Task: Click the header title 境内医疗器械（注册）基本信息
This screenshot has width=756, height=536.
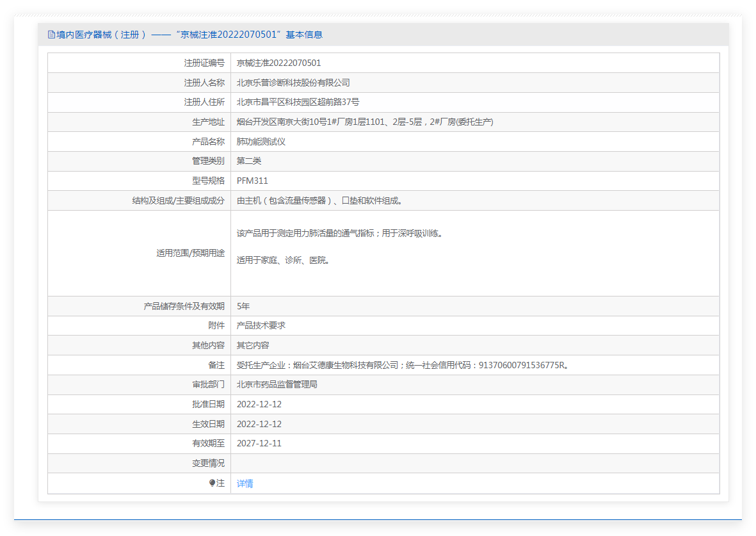Action: [185, 35]
